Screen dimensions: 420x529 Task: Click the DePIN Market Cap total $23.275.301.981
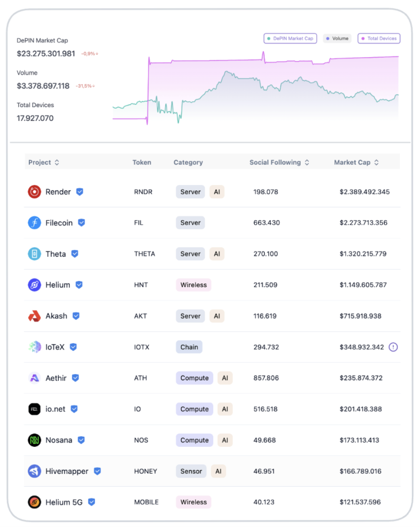[x=46, y=54]
